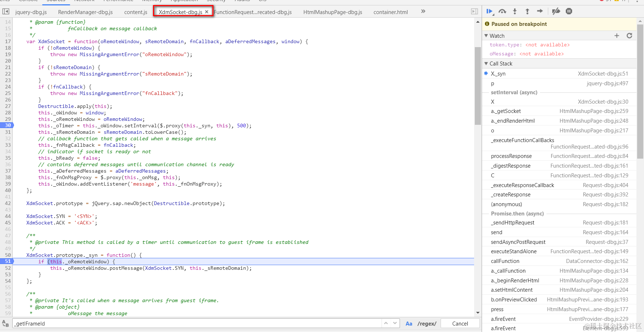Step over the next function call
This screenshot has width=644, height=332.
(x=502, y=12)
